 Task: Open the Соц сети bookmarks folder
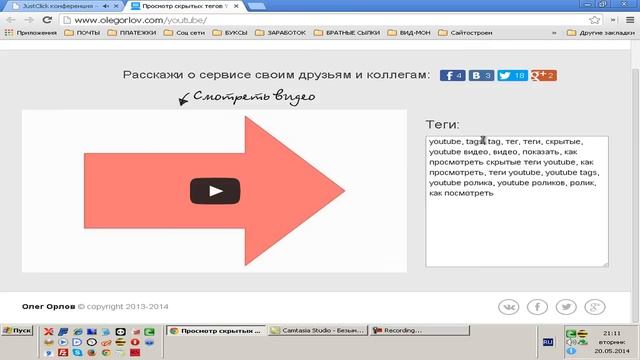tap(184, 33)
